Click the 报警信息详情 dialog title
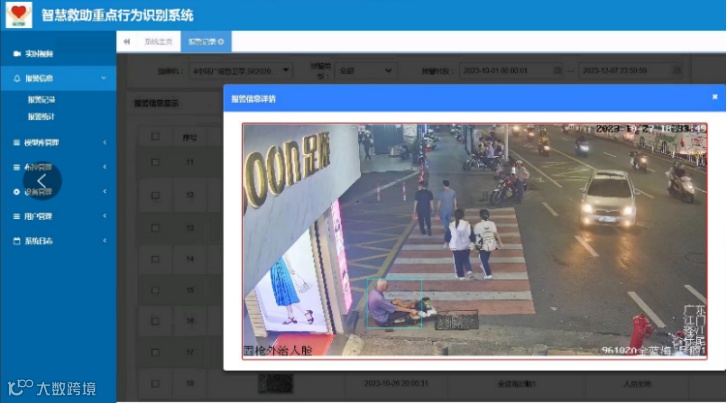The width and height of the screenshot is (727, 403). (x=253, y=99)
